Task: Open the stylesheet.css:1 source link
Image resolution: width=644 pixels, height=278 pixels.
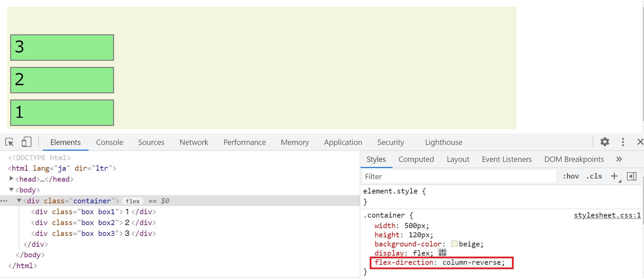Action: (x=607, y=215)
